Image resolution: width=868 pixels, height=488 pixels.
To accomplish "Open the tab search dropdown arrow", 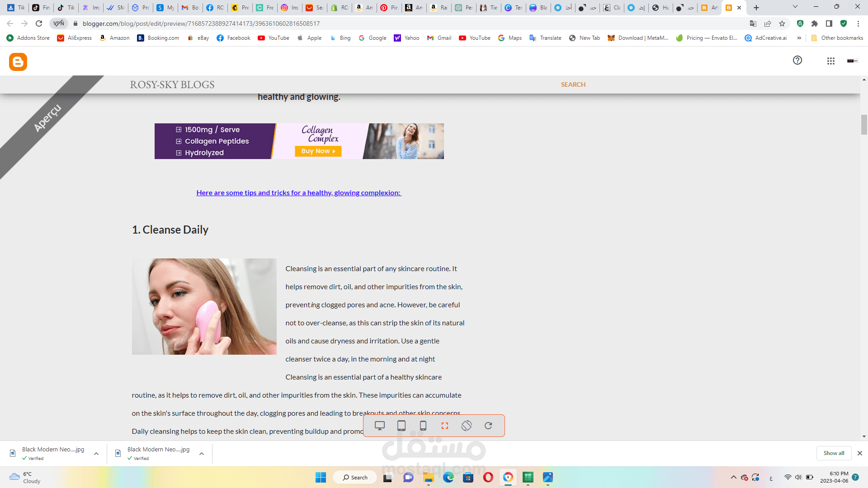I will [x=795, y=7].
